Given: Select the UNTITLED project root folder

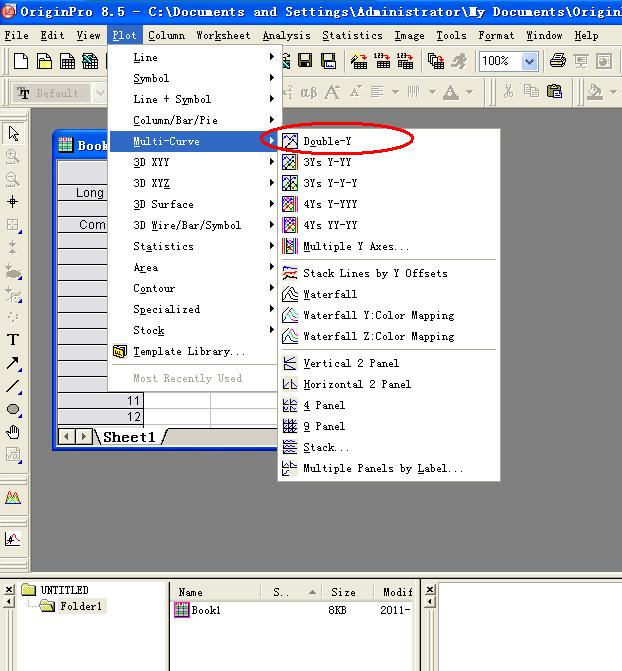Looking at the screenshot, I should pyautogui.click(x=64, y=590).
